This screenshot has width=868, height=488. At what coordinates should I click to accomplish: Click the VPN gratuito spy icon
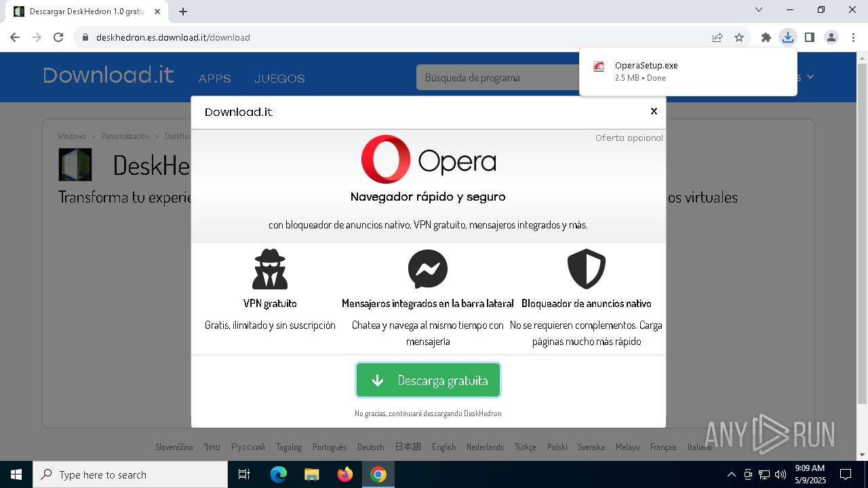pyautogui.click(x=270, y=269)
